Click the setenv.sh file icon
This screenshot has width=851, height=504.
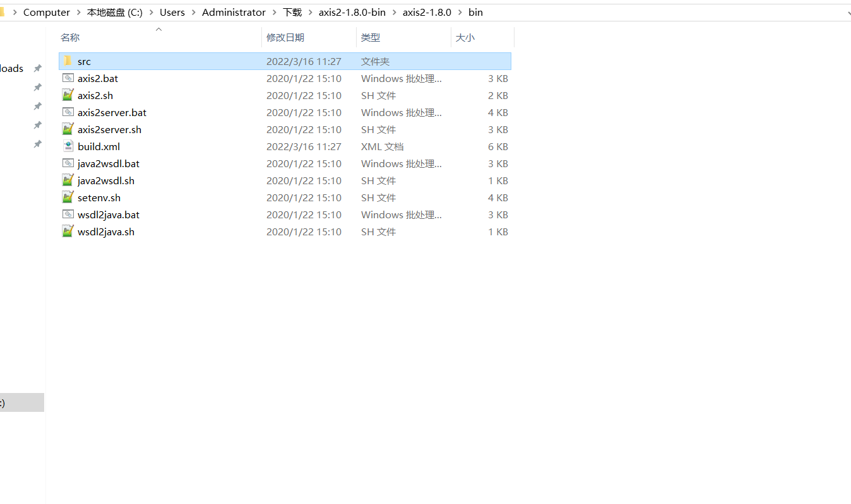point(68,197)
